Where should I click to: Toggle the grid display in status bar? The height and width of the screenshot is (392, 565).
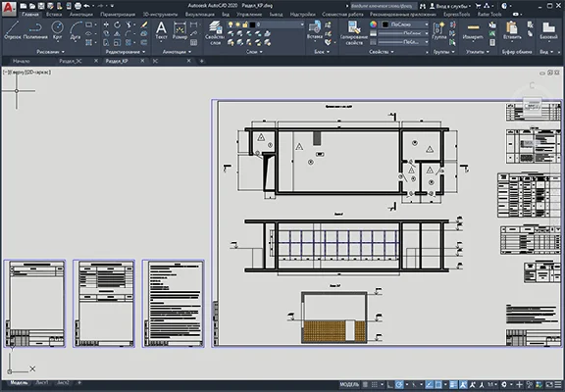tap(375, 384)
